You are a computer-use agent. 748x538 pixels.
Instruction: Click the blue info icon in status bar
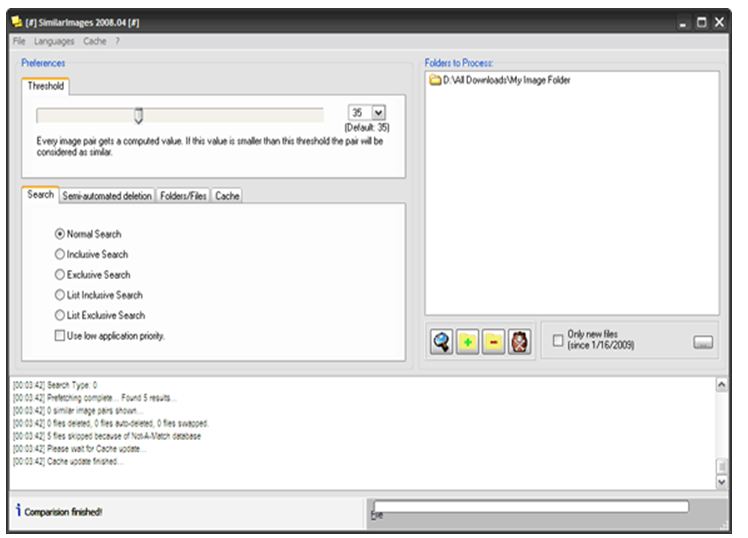click(x=18, y=510)
